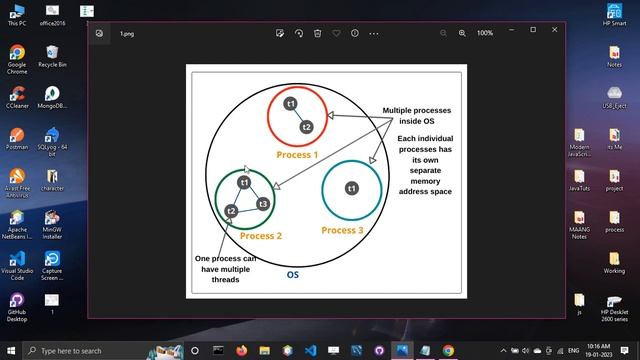Click the Type here to search box
This screenshot has height=360, width=640.
(x=103, y=351)
